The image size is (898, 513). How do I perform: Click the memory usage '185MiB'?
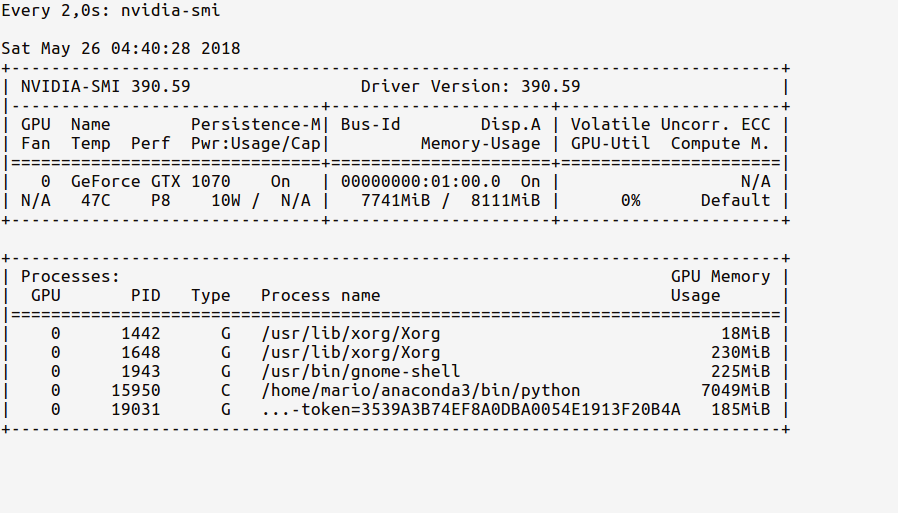741,410
